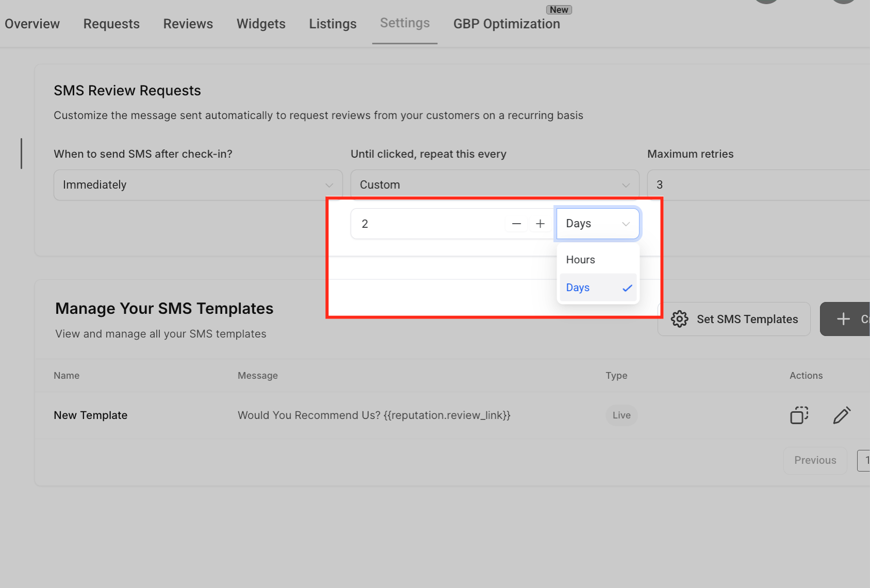The image size is (870, 588).
Task: Click the Set SMS Templates button
Action: coord(734,319)
